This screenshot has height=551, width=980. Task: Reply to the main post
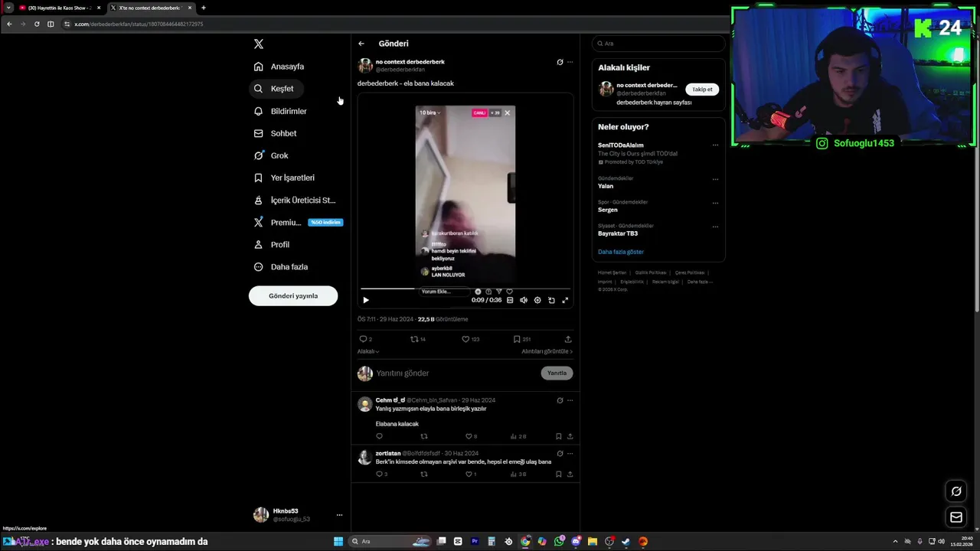click(x=365, y=339)
